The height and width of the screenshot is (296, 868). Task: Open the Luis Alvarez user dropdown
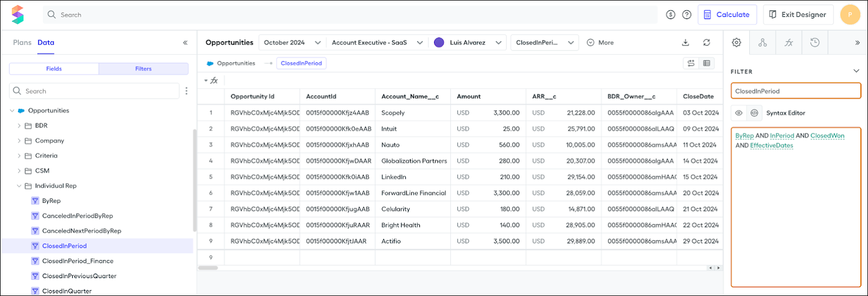point(468,42)
